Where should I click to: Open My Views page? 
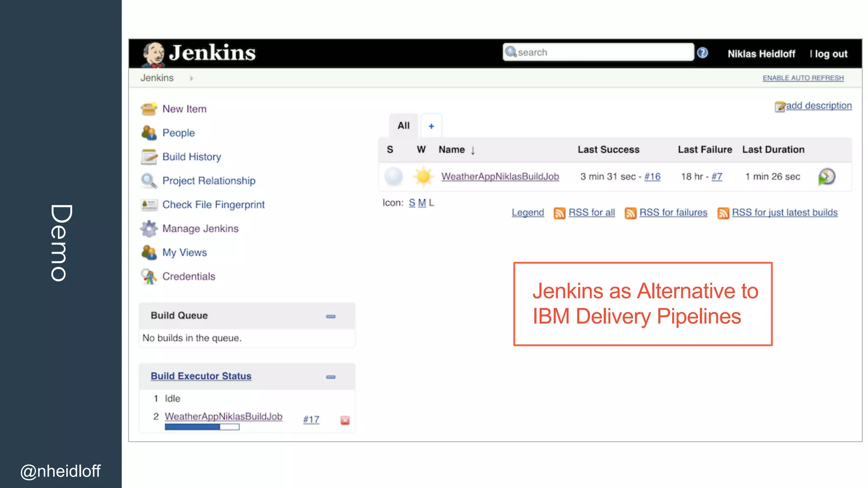click(x=185, y=252)
